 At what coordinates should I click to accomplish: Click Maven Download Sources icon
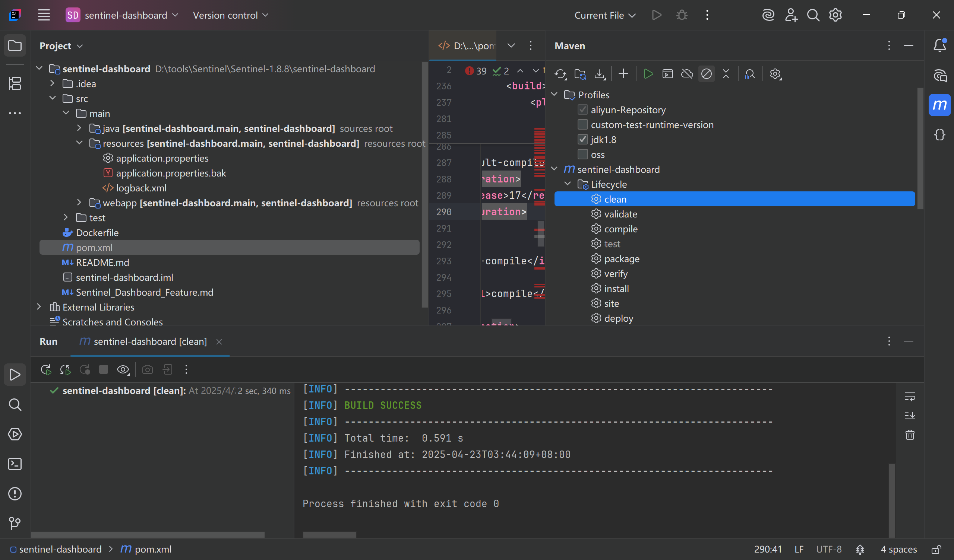(600, 74)
